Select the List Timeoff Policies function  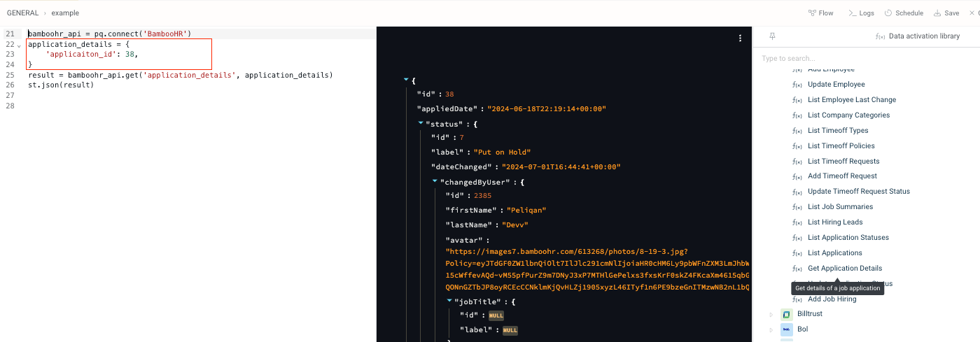click(841, 145)
